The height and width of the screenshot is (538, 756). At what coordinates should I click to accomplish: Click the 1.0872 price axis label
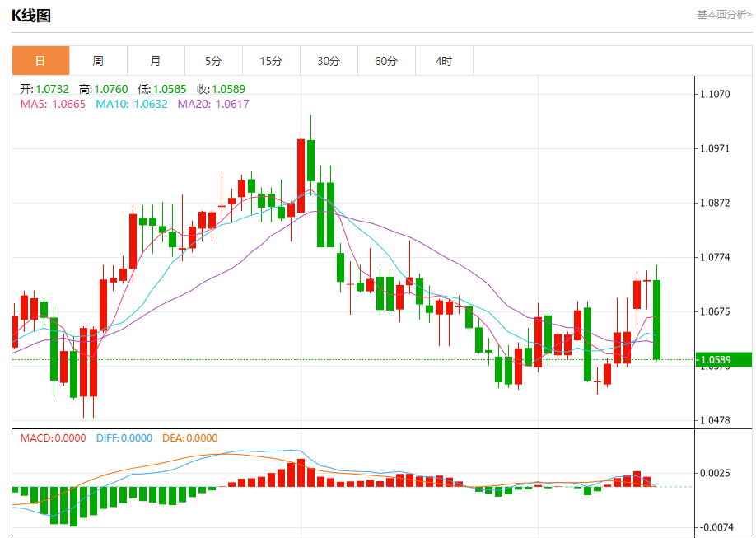pyautogui.click(x=715, y=203)
